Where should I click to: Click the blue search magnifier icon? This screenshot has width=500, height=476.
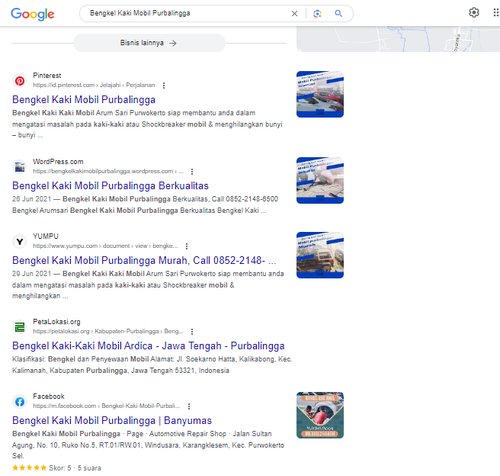click(x=338, y=13)
